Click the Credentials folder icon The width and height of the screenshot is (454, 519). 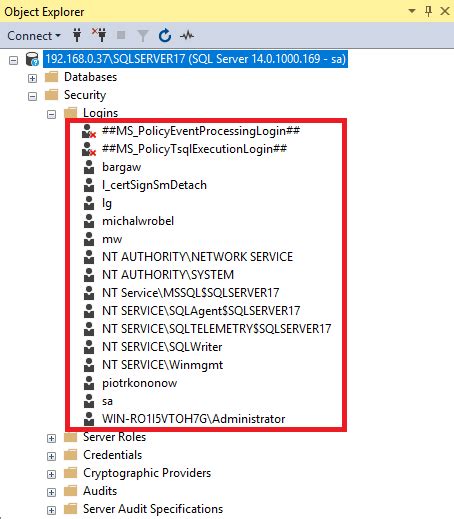(70, 455)
